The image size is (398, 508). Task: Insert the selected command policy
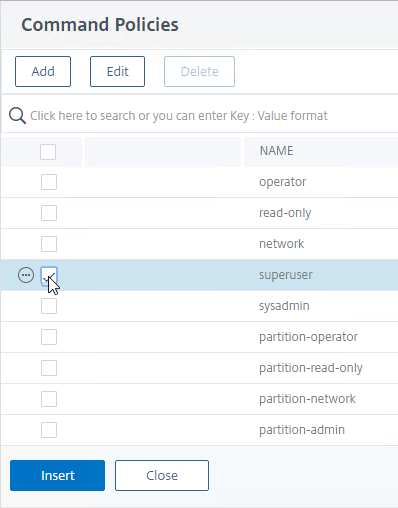[57, 475]
